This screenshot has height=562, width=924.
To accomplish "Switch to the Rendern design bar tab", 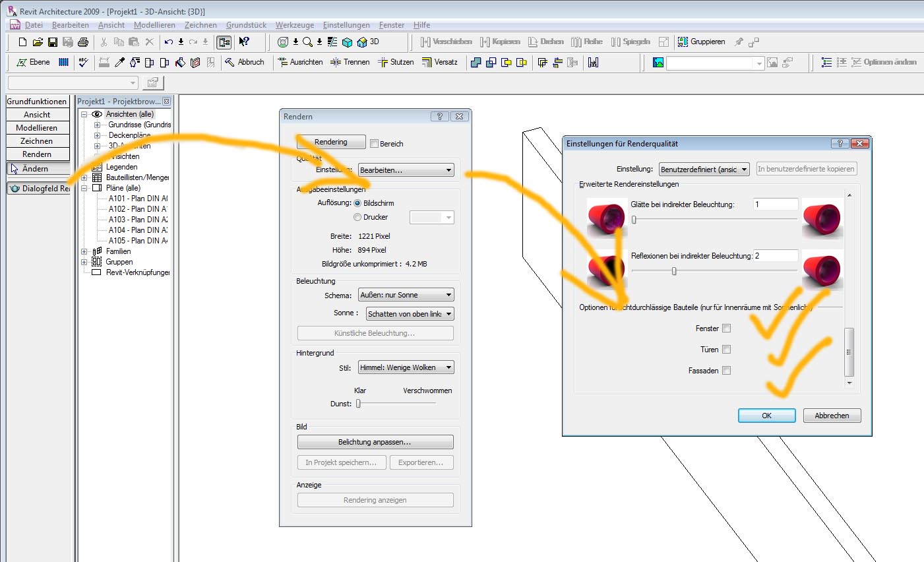I will (37, 154).
